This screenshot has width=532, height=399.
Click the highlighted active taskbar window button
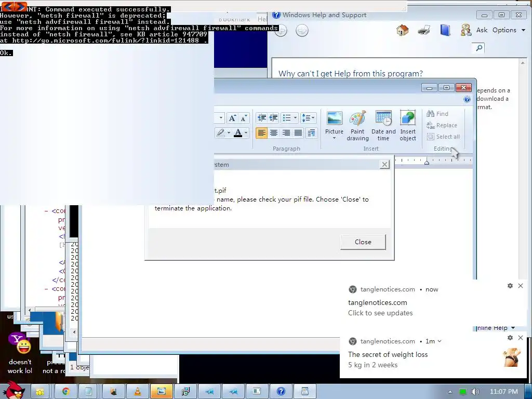[162, 391]
